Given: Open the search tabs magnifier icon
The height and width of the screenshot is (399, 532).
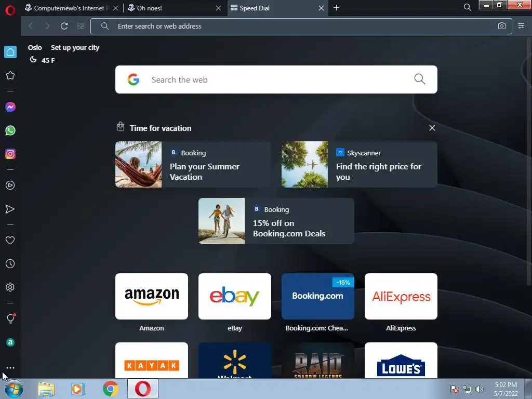Looking at the screenshot, I should pyautogui.click(x=467, y=7).
